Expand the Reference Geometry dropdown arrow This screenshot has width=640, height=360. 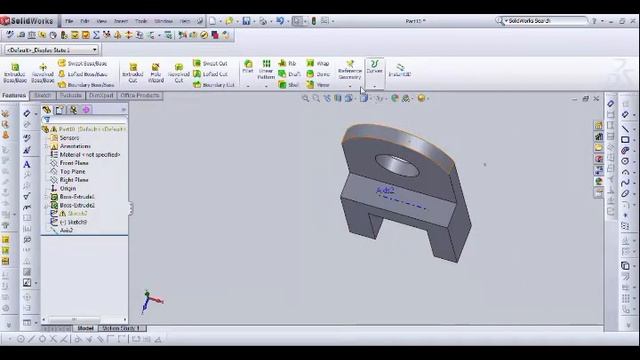click(x=350, y=86)
